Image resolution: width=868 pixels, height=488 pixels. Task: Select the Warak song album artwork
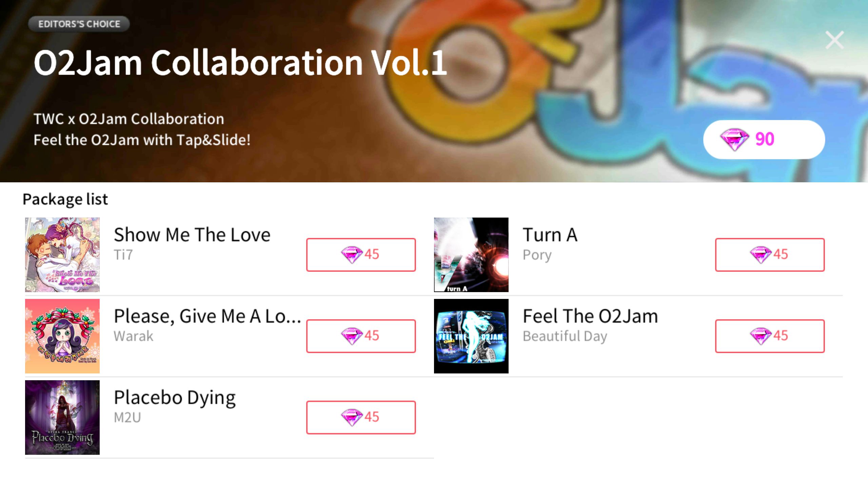(62, 336)
